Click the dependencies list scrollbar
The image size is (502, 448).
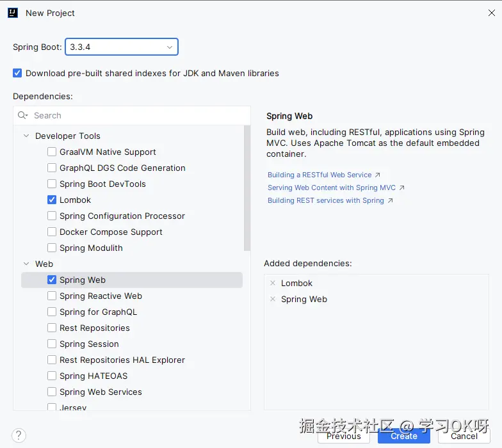coord(247,188)
